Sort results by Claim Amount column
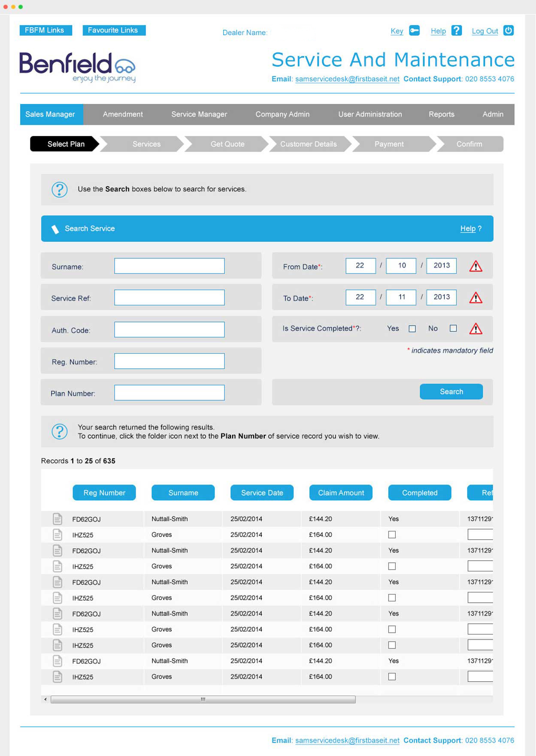Screen dimensions: 536x756 [x=341, y=493]
